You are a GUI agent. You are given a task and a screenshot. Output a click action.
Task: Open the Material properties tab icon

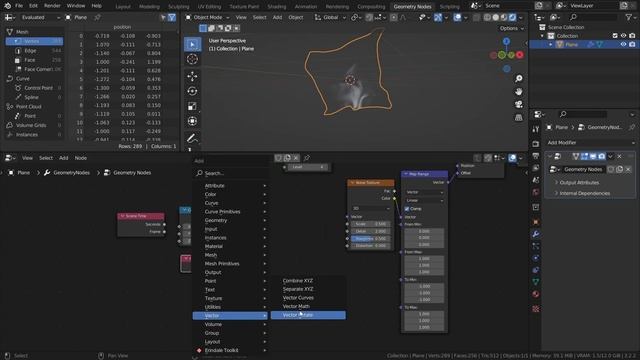(536, 294)
